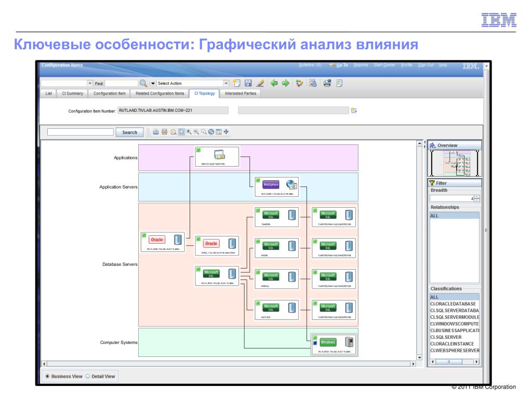Screen dimensions: 532x399
Task: Click the fit-to-window tool in topology toolbar
Action: (219, 132)
